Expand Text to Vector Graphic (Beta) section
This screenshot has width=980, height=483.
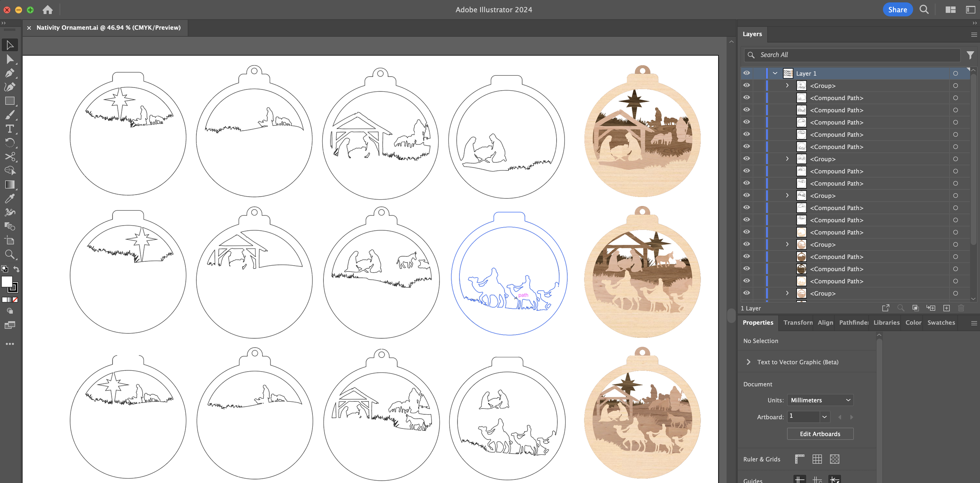748,362
